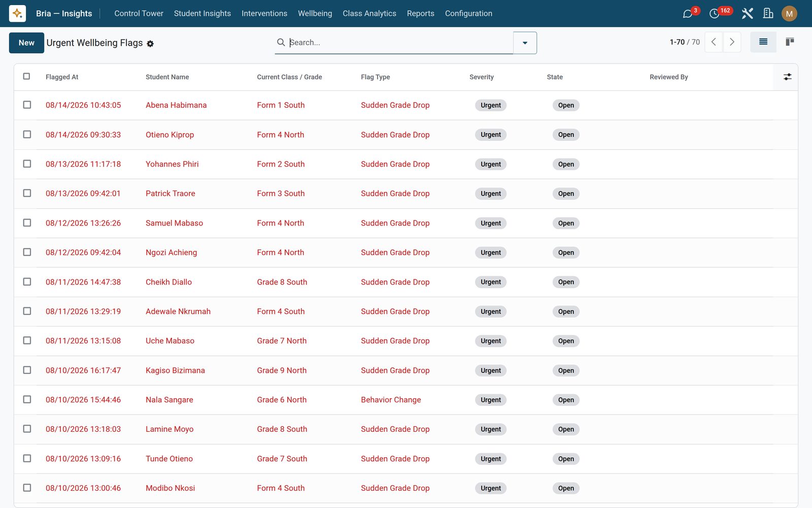Select the checkbox for Nala Sangare row
812x508 pixels.
tap(27, 399)
